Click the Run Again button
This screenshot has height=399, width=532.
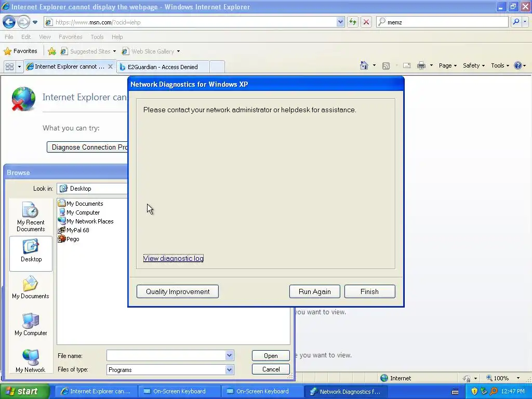314,291
